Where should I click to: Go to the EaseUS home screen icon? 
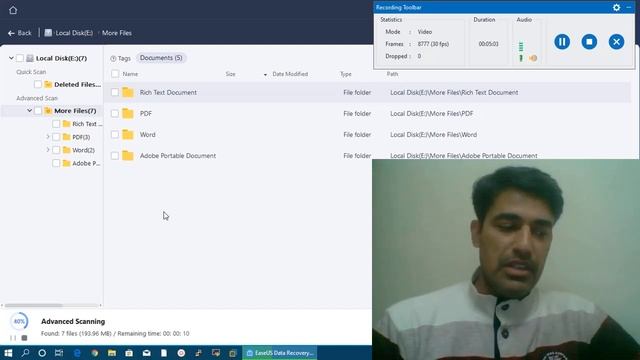click(x=13, y=10)
